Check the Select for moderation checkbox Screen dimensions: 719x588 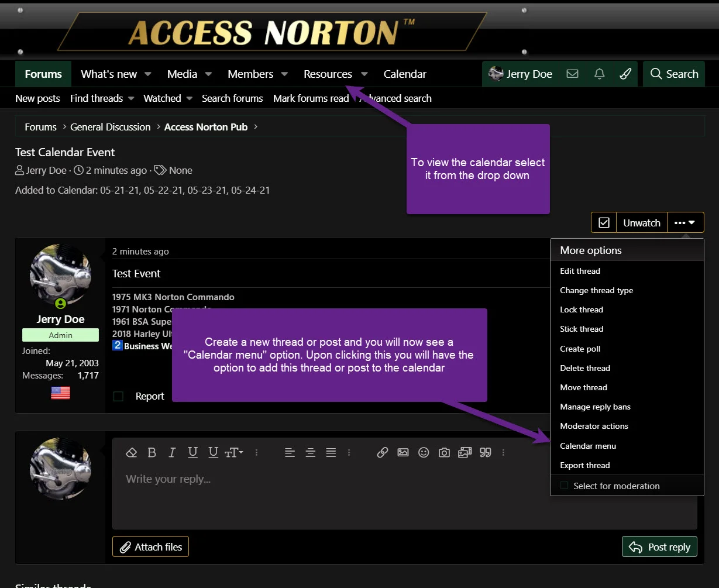(x=564, y=486)
